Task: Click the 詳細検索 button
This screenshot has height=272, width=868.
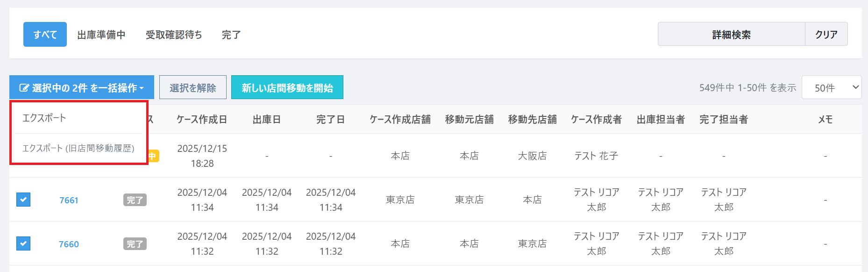Action: tap(731, 34)
